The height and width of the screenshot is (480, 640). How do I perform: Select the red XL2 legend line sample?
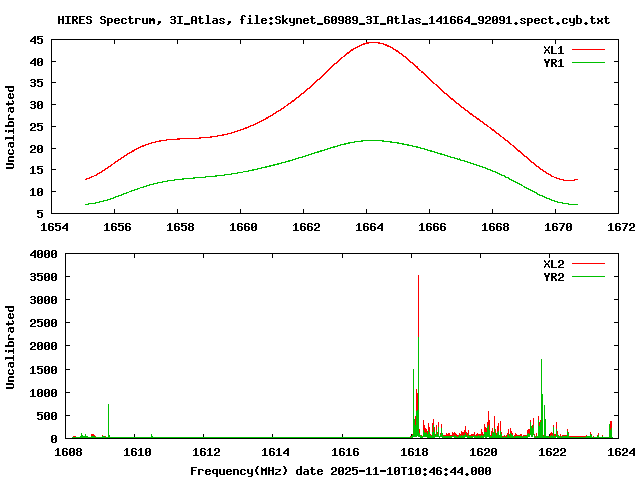[x=590, y=264]
